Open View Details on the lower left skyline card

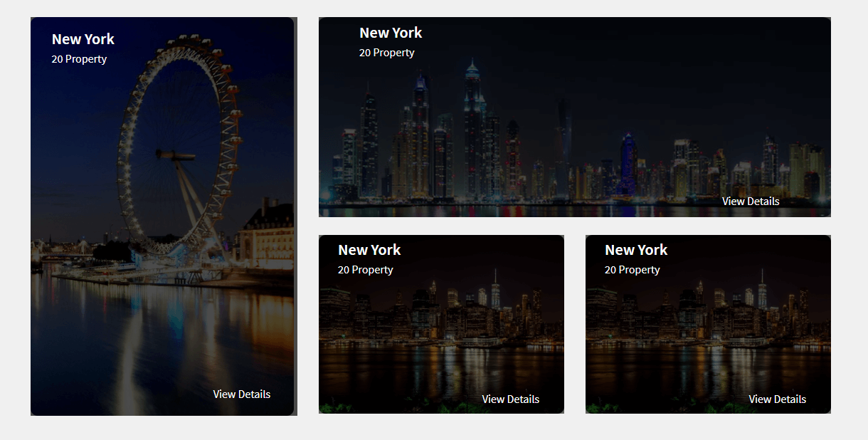point(510,399)
